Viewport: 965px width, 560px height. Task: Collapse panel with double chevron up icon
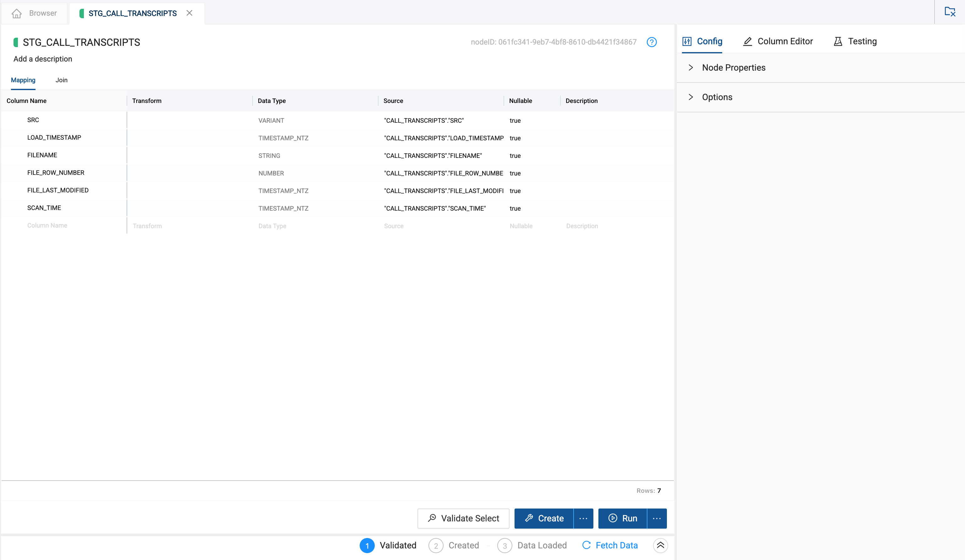(661, 546)
